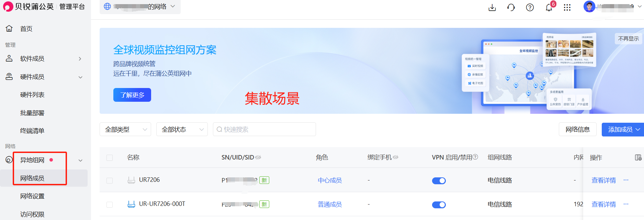Click 不再显示 to dismiss banner

[629, 38]
